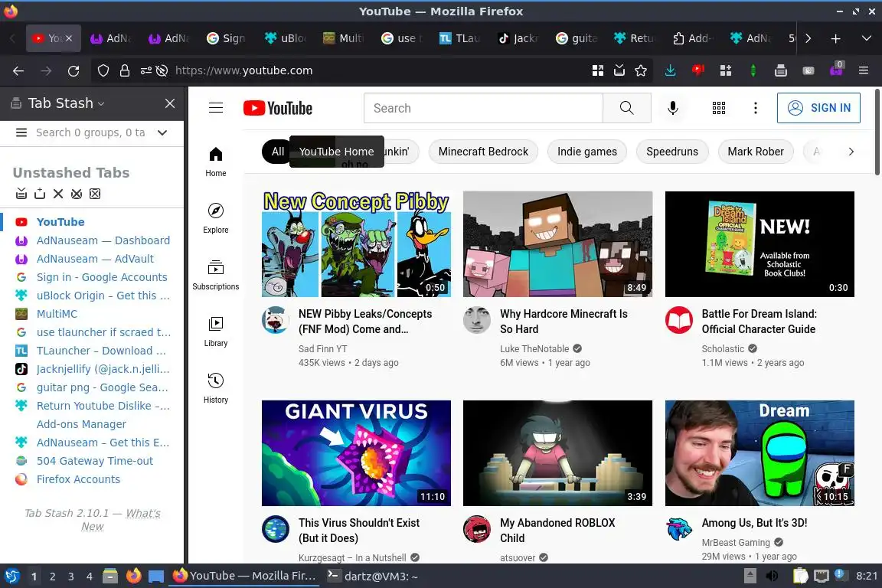Switch to the uBlock Origin tab
The image size is (882, 588).
pyautogui.click(x=285, y=39)
